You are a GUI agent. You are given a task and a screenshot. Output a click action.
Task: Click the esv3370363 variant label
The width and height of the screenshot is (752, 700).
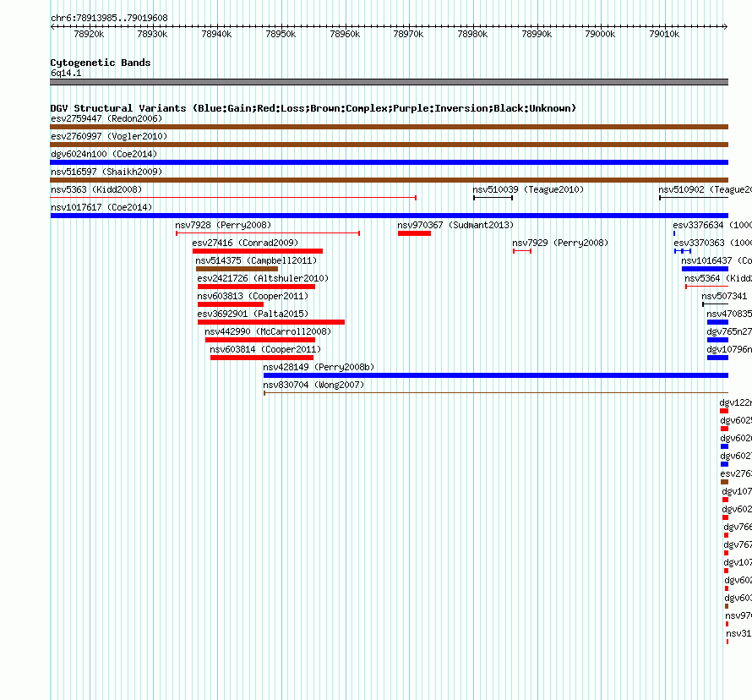coord(712,243)
